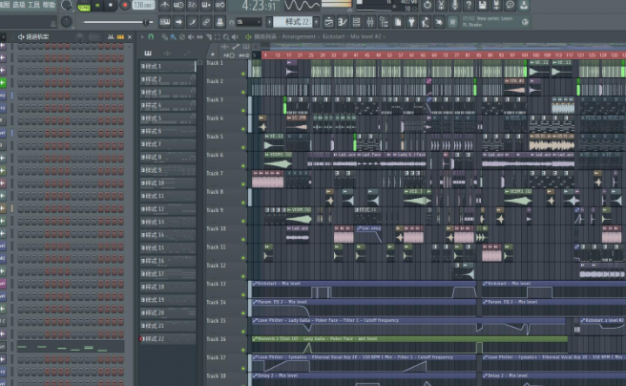This screenshot has height=386, width=626.
Task: Open the 帮助 menu
Action: pos(48,5)
